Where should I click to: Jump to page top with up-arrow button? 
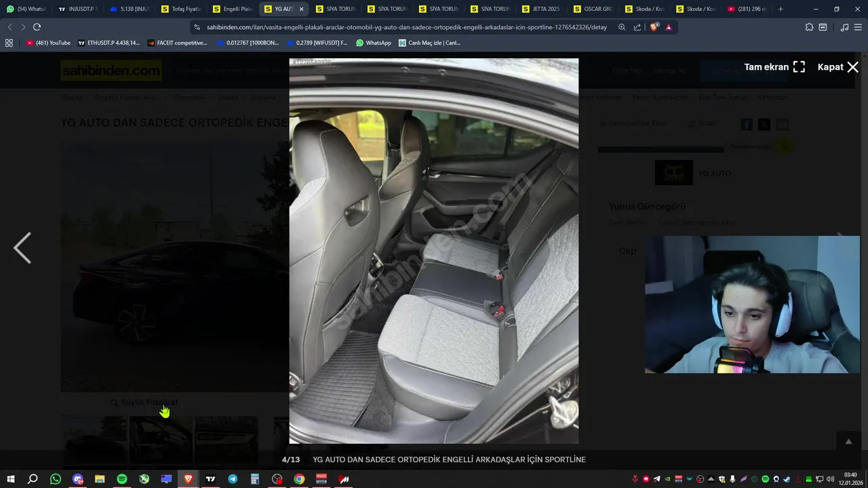(x=848, y=441)
